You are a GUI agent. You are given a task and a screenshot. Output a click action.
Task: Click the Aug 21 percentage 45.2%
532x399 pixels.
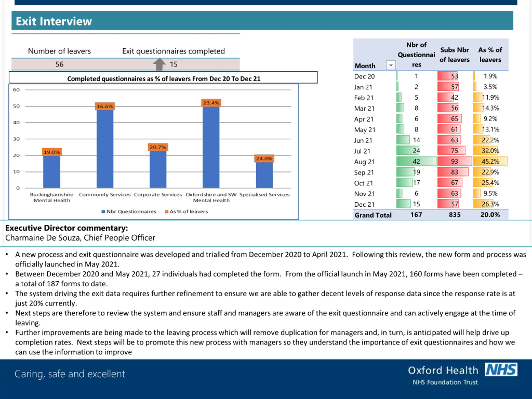pos(490,161)
